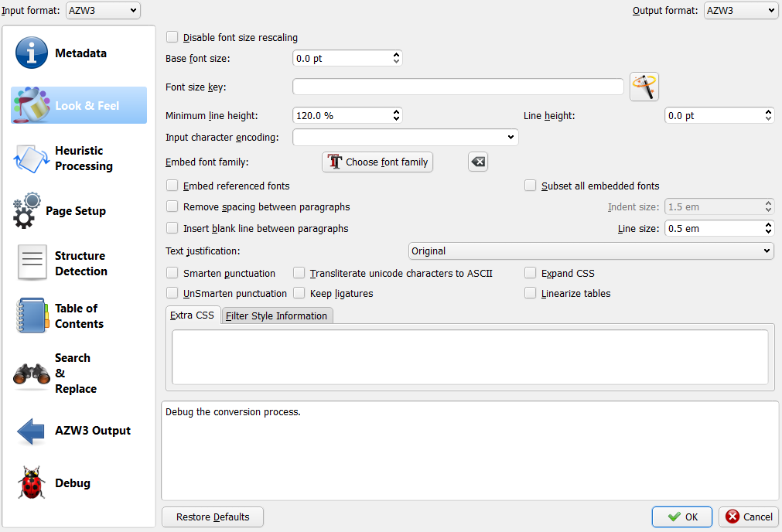This screenshot has height=532, width=782.
Task: Enable Disable font size rescaling
Action: pyautogui.click(x=172, y=37)
